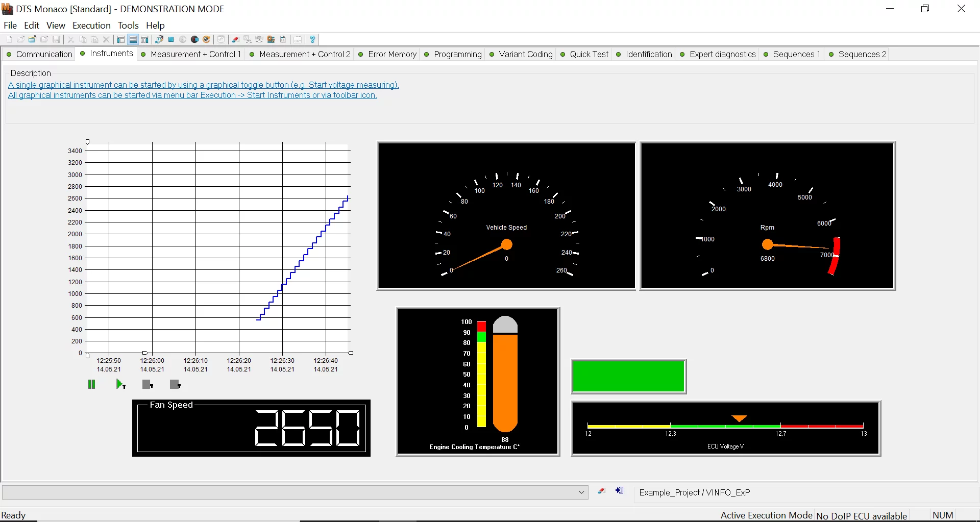Click the open workspace folder toolbar icon
Image resolution: width=980 pixels, height=522 pixels.
(x=32, y=39)
